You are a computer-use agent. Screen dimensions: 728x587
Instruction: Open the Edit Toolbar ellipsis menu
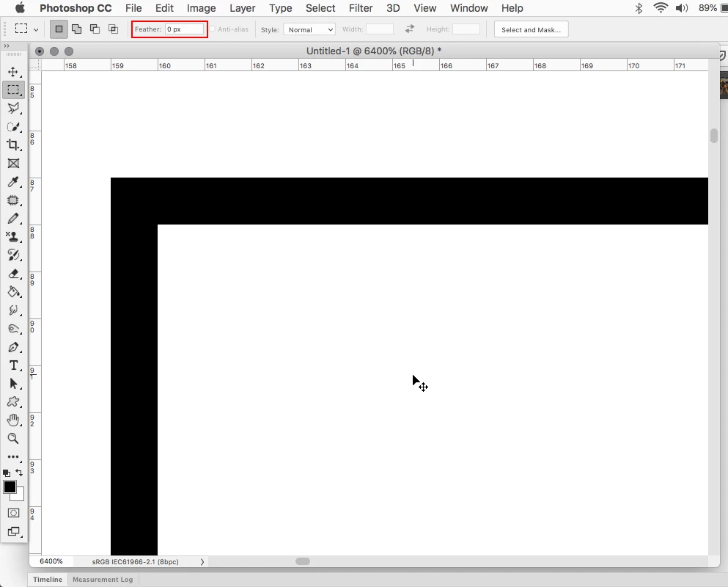point(13,457)
